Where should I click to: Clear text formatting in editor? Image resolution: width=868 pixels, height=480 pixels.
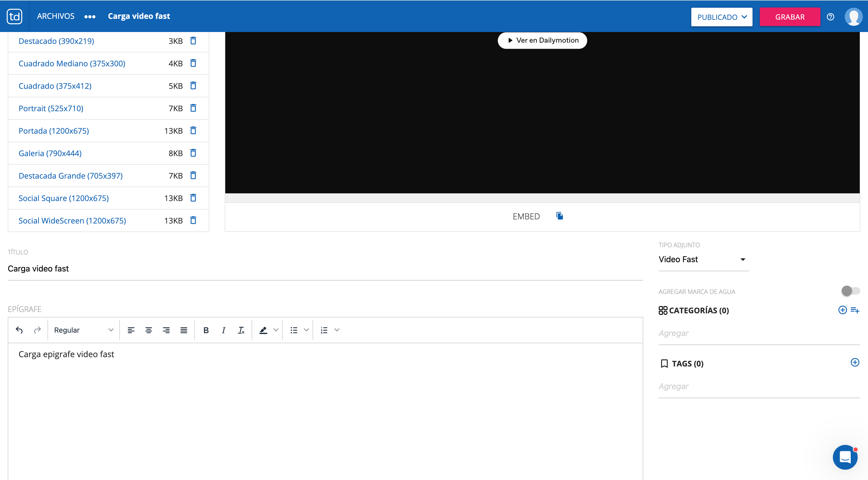pyautogui.click(x=241, y=330)
